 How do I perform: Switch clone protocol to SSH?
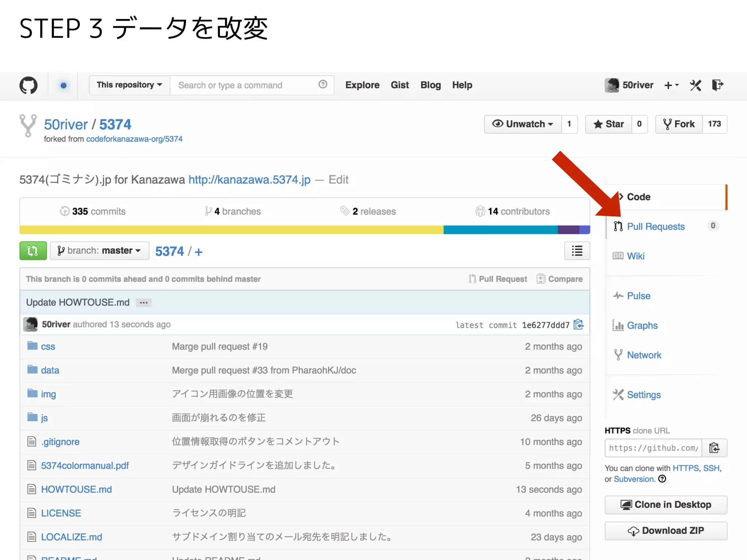(711, 468)
